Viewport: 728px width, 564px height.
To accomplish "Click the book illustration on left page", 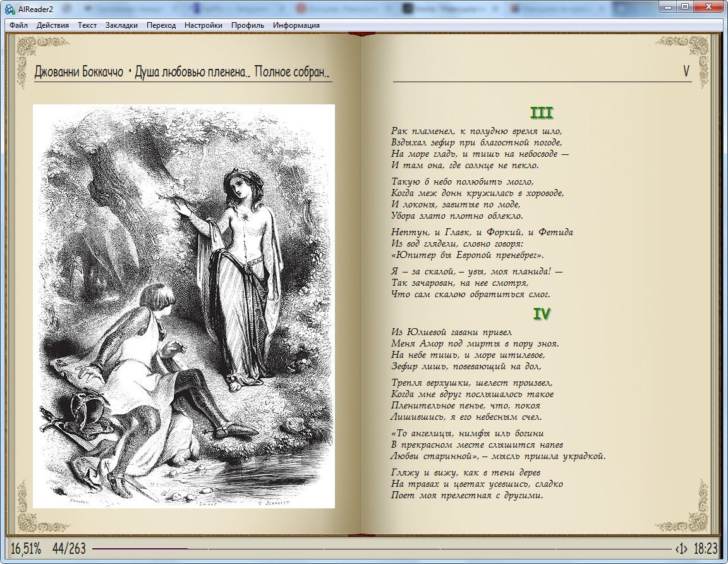I will pos(184,306).
